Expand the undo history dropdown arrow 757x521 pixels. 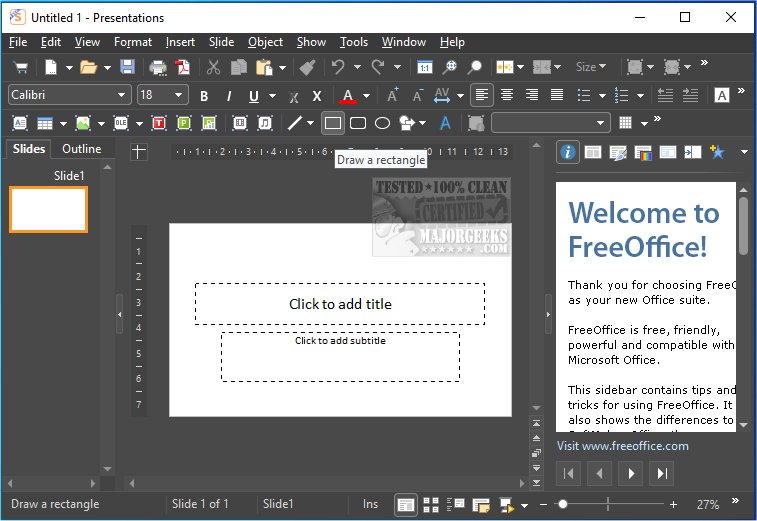[x=357, y=67]
